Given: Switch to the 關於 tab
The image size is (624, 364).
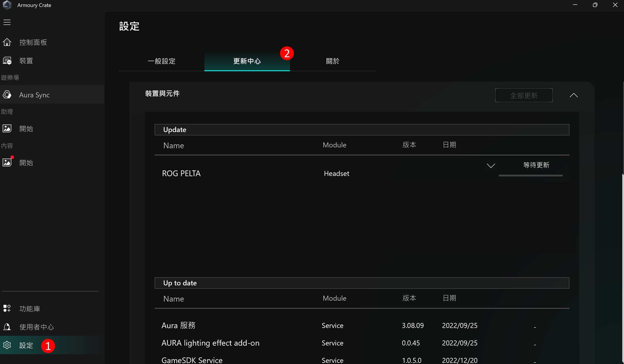Looking at the screenshot, I should pos(332,61).
